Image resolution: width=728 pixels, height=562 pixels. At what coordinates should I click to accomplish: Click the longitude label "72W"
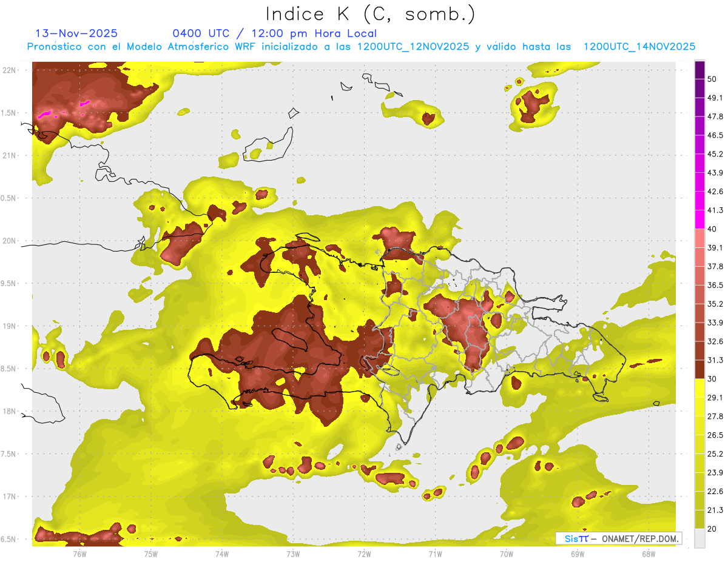point(364,554)
